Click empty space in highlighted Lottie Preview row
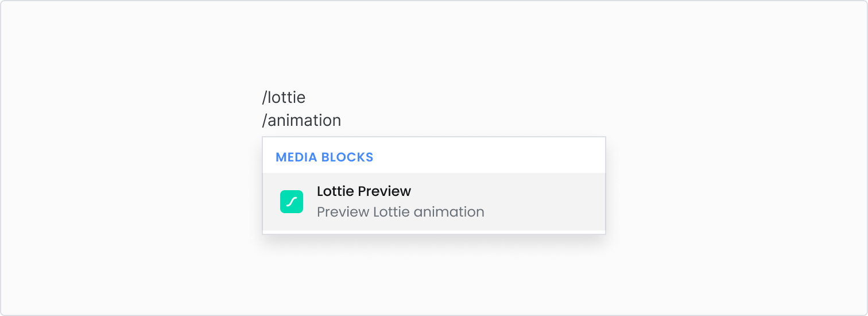Viewport: 868px width, 316px height. tap(540, 202)
